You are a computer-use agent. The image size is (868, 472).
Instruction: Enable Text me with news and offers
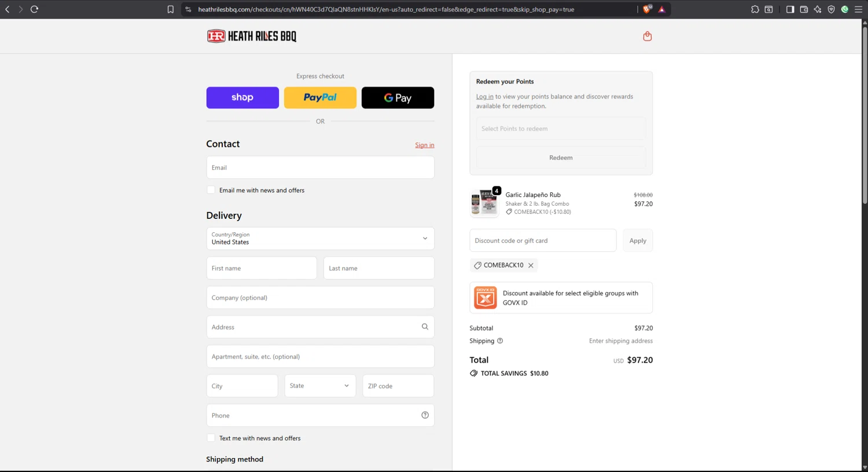click(211, 438)
